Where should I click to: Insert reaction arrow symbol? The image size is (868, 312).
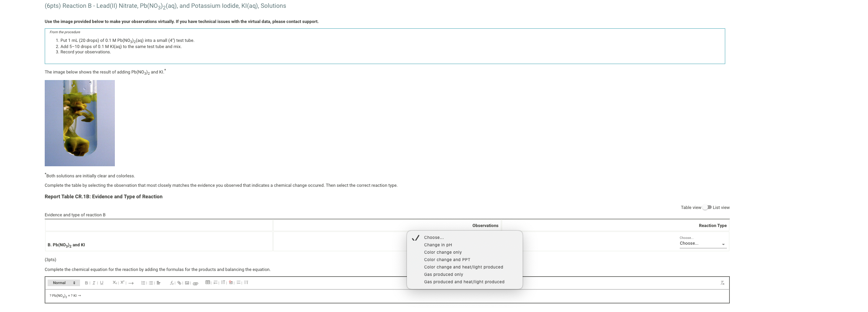(131, 283)
